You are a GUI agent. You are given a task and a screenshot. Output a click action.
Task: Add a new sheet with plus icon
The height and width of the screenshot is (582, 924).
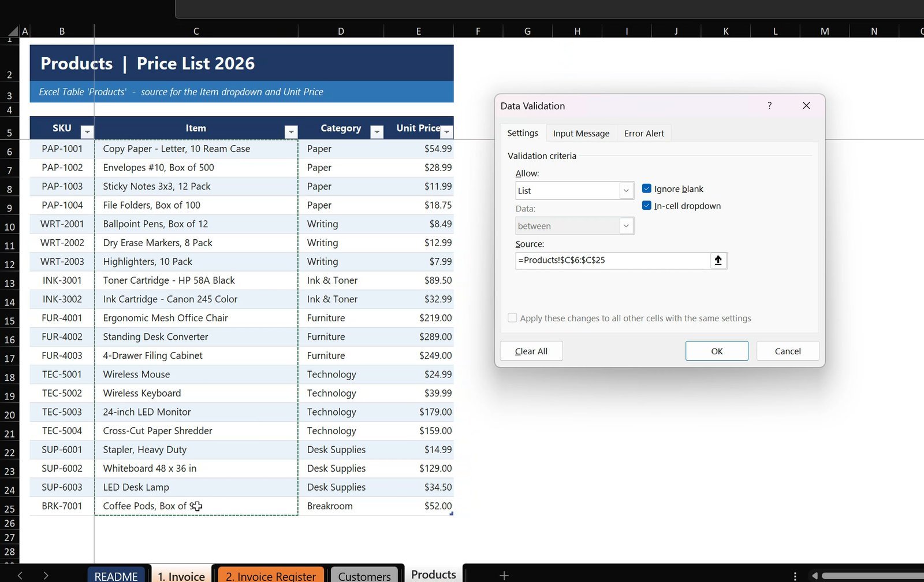coord(504,575)
